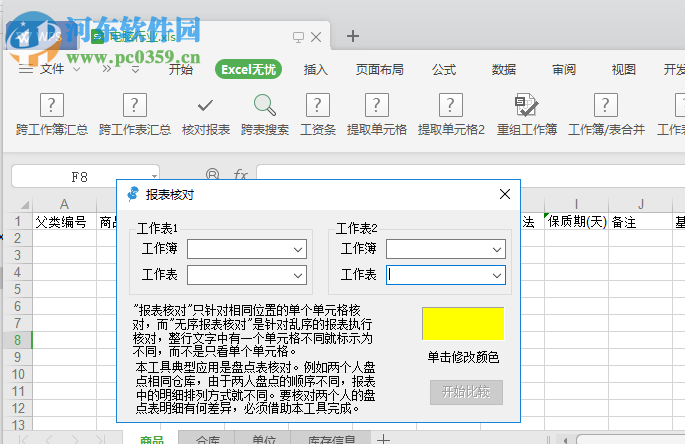The height and width of the screenshot is (444, 685).
Task: Open 跨工作簿汇总 tool icon
Action: tap(52, 105)
